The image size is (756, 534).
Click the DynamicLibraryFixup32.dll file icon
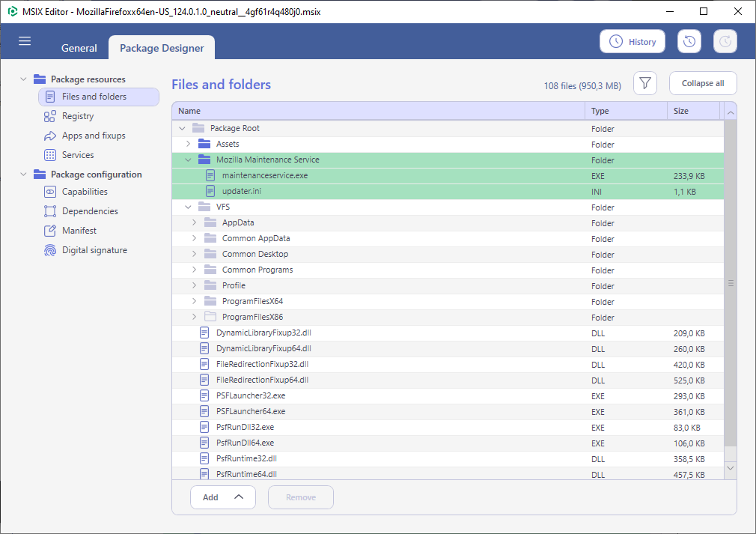click(204, 333)
